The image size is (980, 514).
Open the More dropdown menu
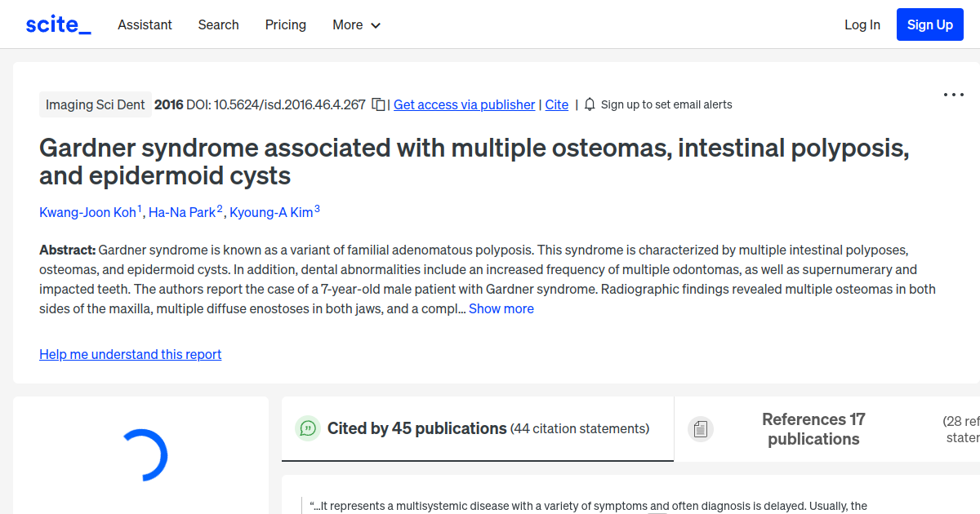(356, 24)
